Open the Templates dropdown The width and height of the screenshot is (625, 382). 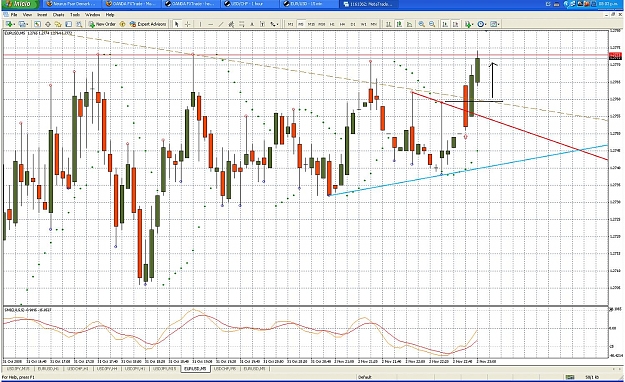(x=495, y=24)
